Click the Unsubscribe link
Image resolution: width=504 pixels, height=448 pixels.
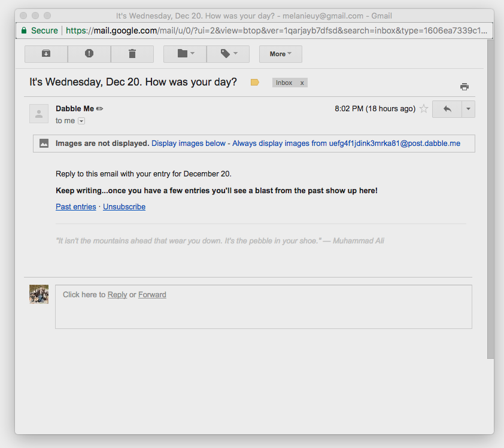(124, 207)
